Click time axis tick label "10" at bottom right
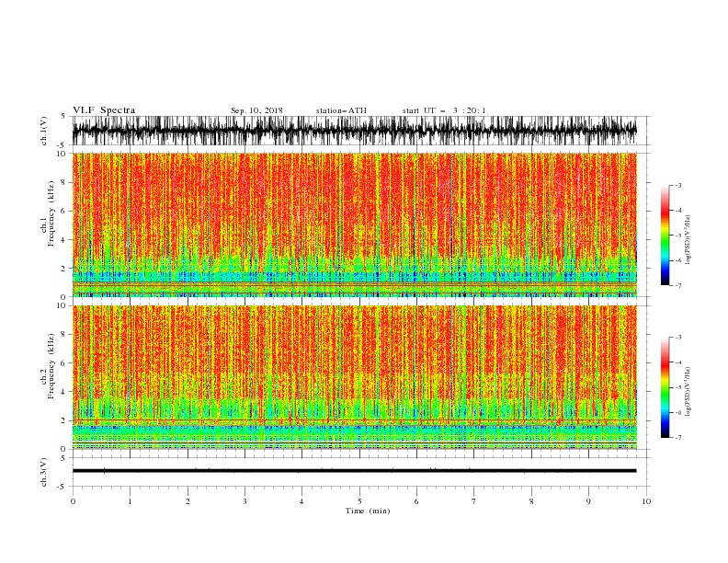 point(646,501)
